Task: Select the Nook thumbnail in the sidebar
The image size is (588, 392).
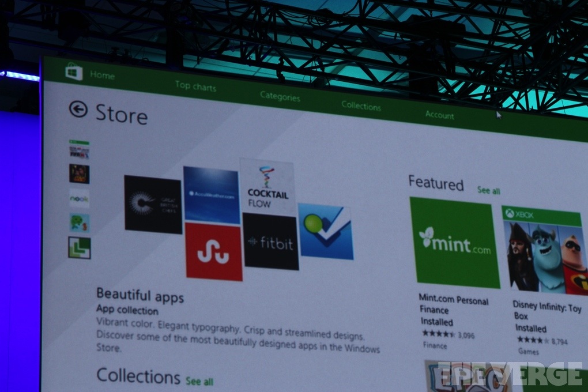Action: [x=80, y=198]
